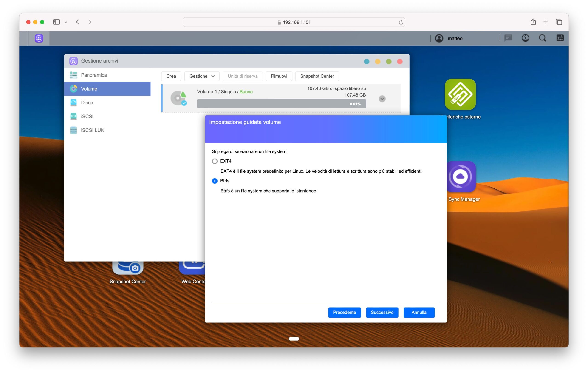The width and height of the screenshot is (588, 373).
Task: Expand Volume 1 details chevron
Action: click(x=382, y=99)
